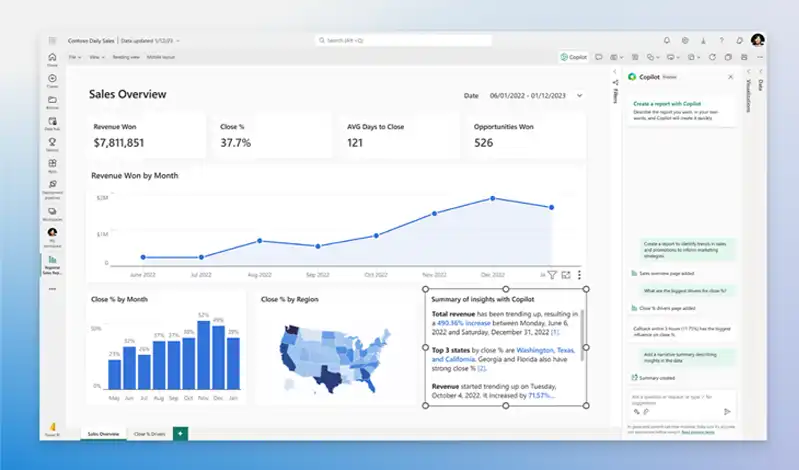This screenshot has height=470, width=799.
Task: Open the toolbar more options ellipsis
Action: pos(760,57)
